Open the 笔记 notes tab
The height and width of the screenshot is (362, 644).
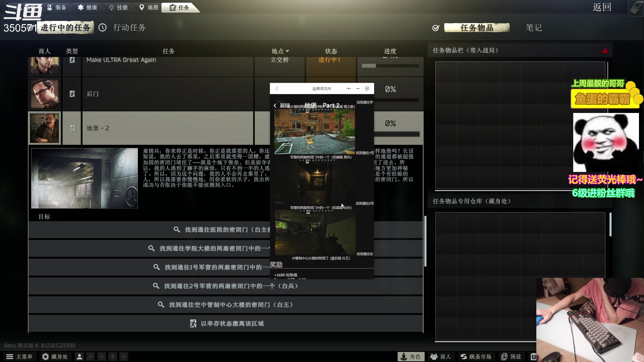(534, 27)
